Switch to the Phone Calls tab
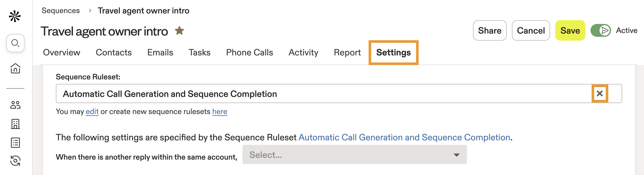Screen dimensions: 644x175 [249, 52]
